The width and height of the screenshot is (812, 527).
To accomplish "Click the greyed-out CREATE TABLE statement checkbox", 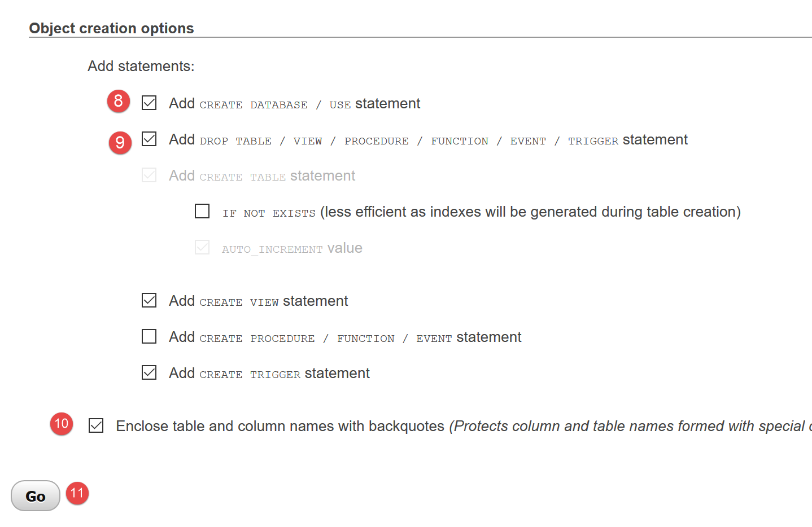I will (149, 175).
